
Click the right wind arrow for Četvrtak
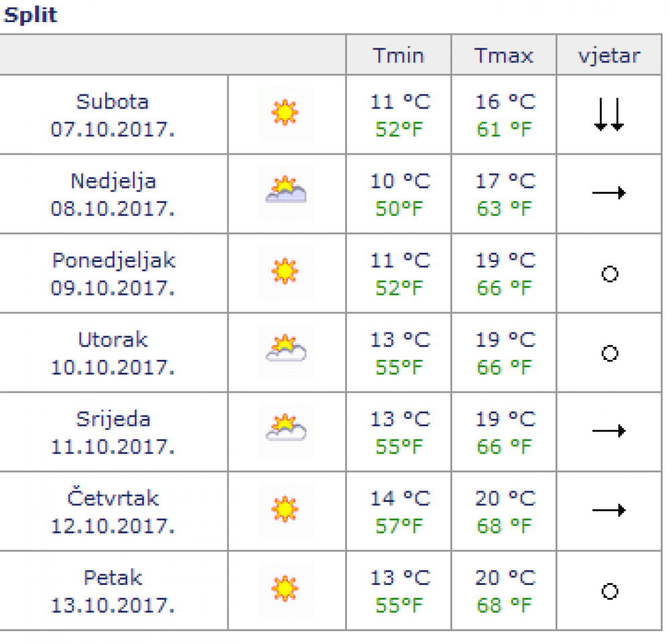609,510
